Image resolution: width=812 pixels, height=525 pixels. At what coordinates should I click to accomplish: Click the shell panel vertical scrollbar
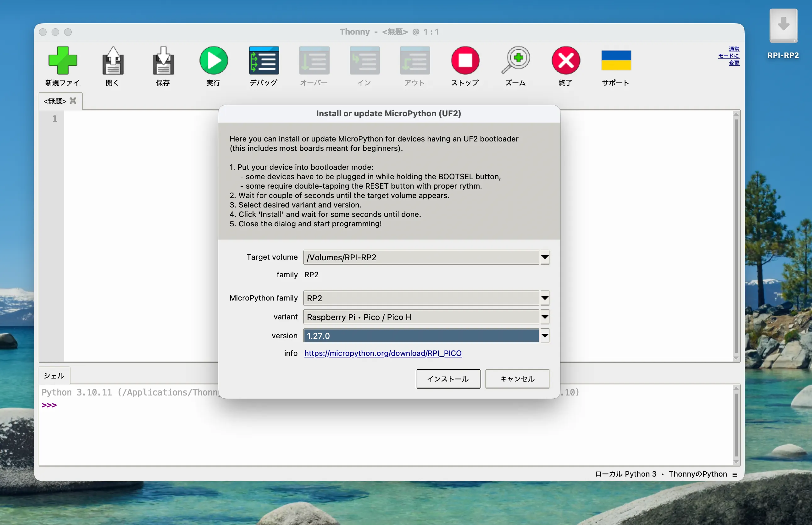(x=736, y=425)
